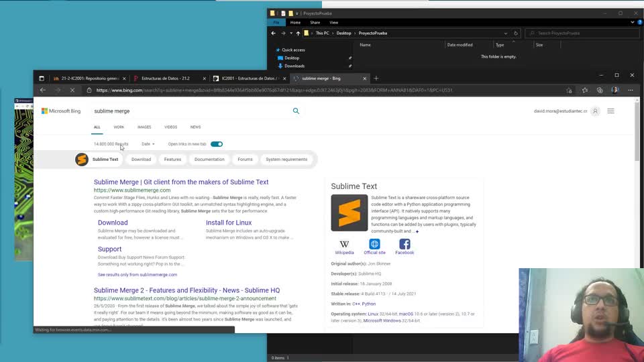Close the sublime merge - Bing tab

364,78
